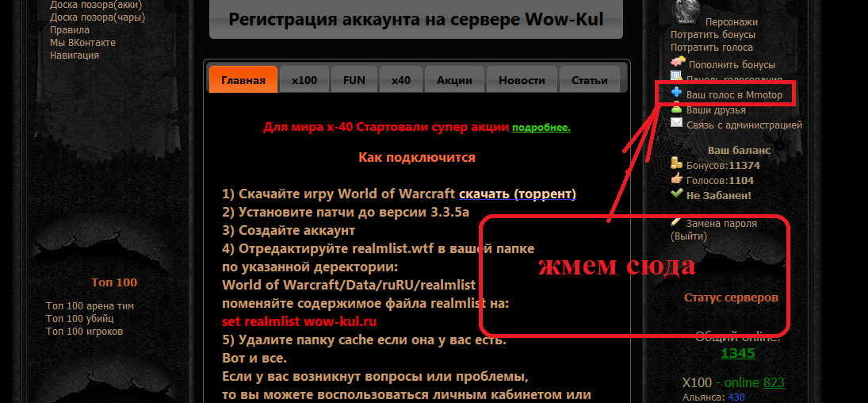Click the Не Забанен! status text
The width and height of the screenshot is (868, 403).
coord(719,196)
